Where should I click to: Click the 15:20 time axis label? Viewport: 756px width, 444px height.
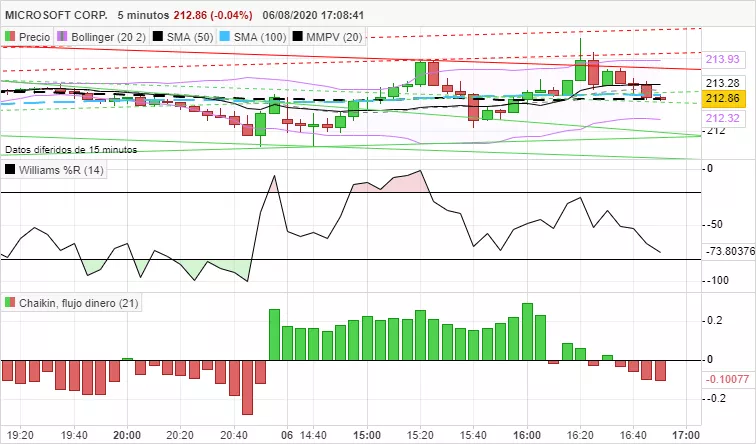coord(420,435)
